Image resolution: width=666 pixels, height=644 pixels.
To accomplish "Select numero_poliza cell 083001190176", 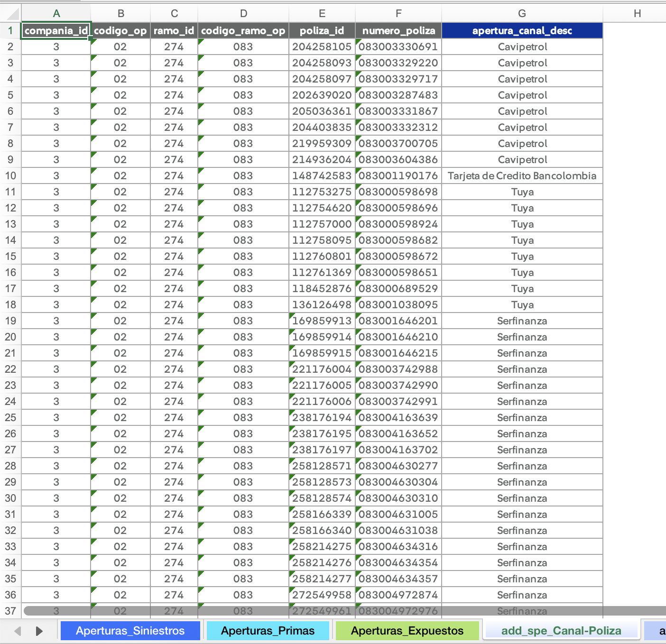I will tap(398, 176).
